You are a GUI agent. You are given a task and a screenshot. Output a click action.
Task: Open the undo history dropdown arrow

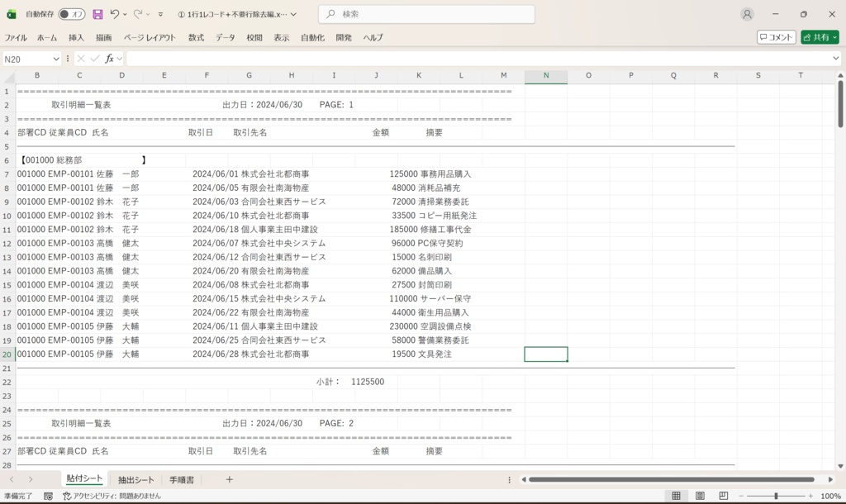coord(126,15)
